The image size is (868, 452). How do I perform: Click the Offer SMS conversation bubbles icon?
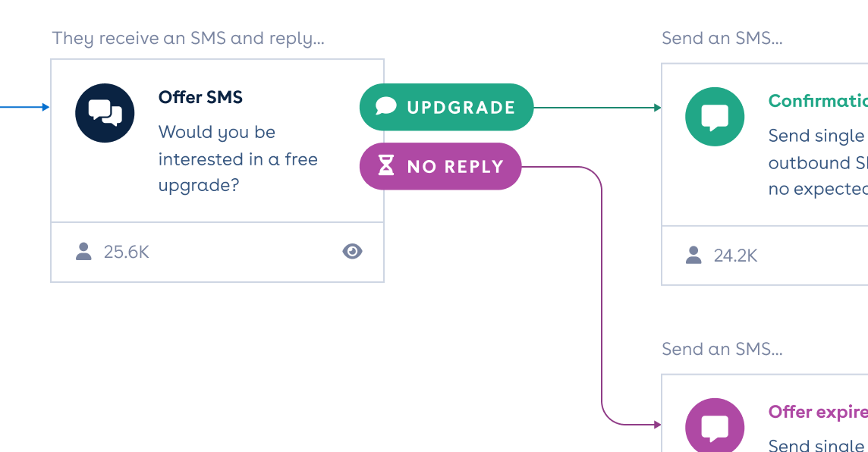pyautogui.click(x=105, y=113)
